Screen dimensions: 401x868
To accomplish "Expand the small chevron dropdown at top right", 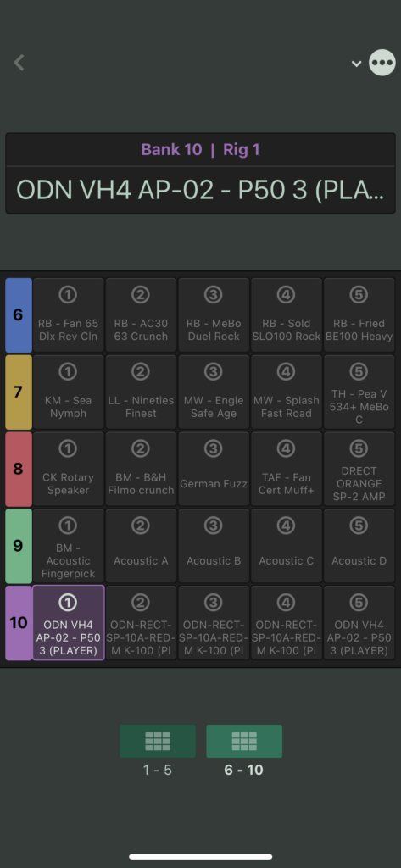I will point(357,63).
